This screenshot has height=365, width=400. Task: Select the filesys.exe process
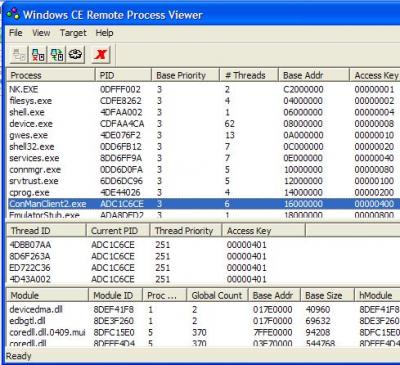(x=203, y=101)
